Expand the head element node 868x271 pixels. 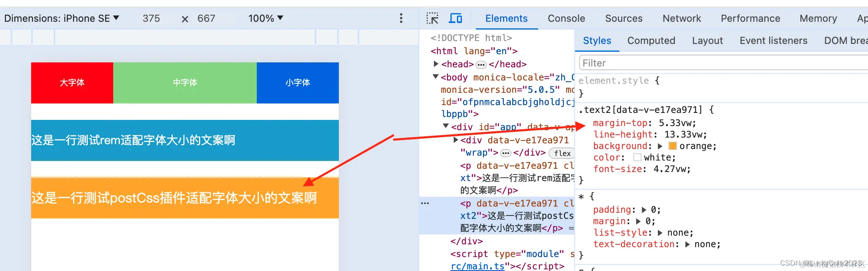pyautogui.click(x=436, y=64)
